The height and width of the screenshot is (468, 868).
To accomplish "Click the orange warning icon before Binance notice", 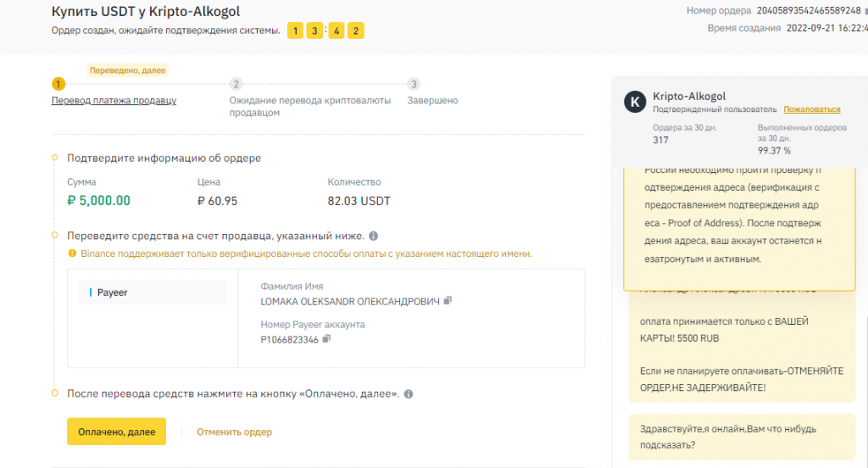I will pyautogui.click(x=73, y=253).
